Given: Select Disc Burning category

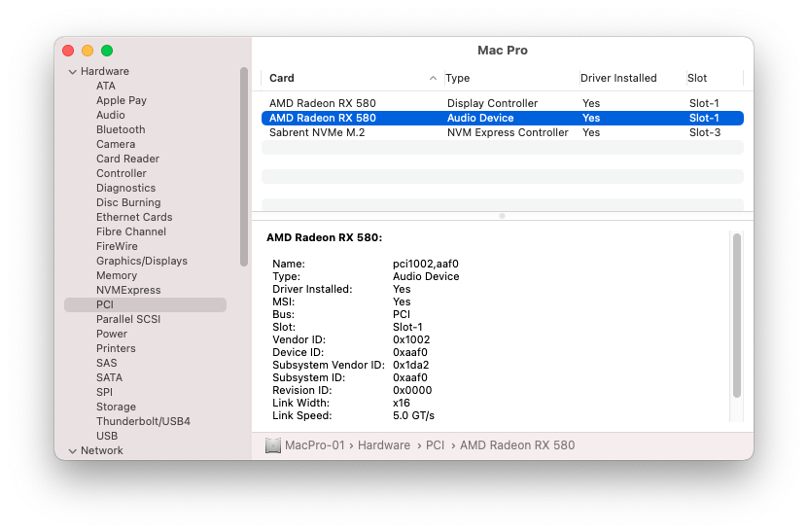Looking at the screenshot, I should 128,202.
